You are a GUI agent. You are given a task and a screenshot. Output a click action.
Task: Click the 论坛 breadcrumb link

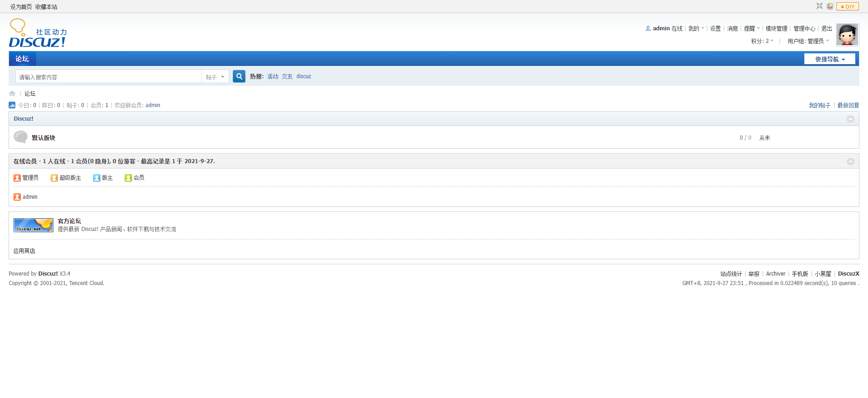tap(30, 94)
